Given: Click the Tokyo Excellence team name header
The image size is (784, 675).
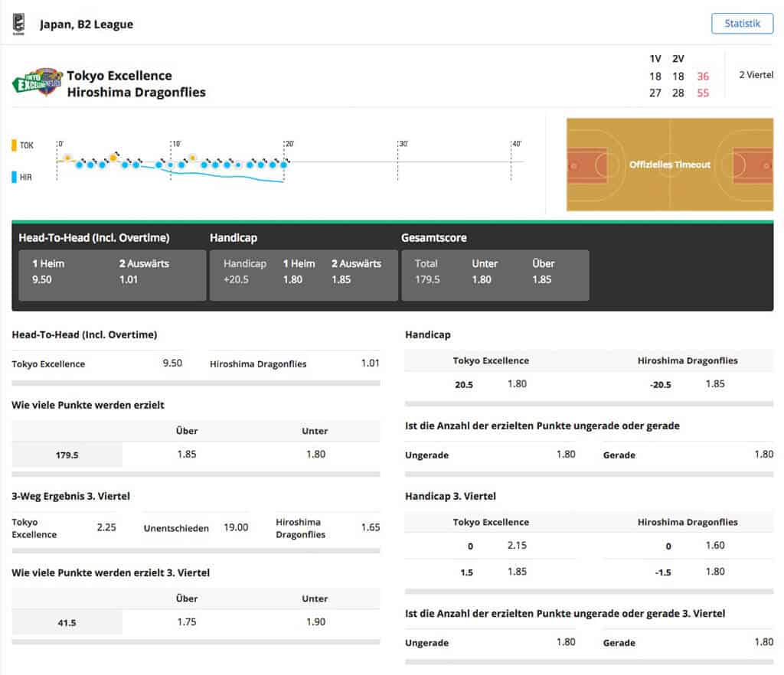Looking at the screenshot, I should click(x=119, y=76).
